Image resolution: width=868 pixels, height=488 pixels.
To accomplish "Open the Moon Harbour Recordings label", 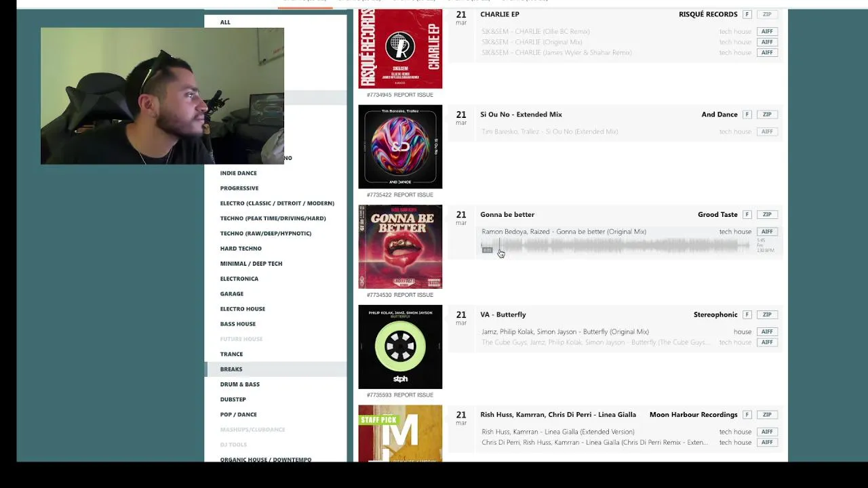I will 693,415.
